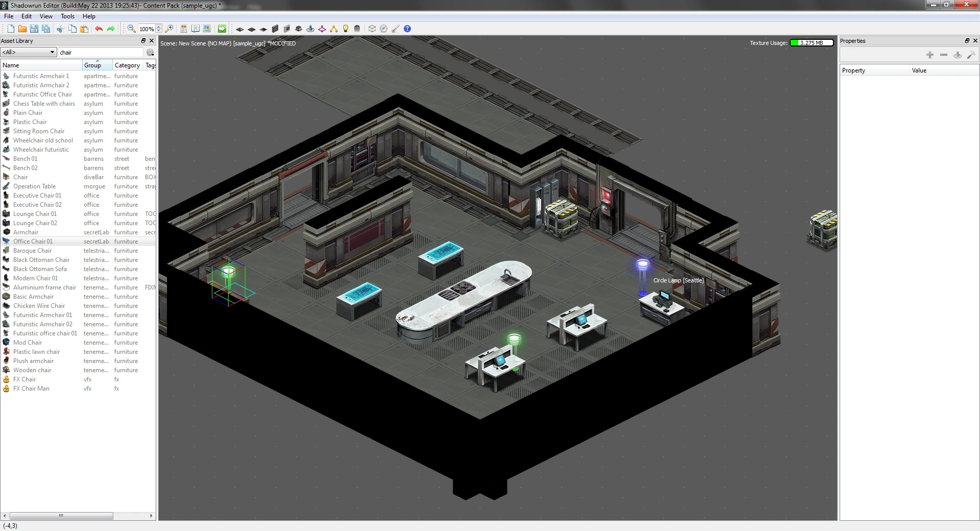
Task: Add a property with the plus icon
Action: (x=930, y=55)
